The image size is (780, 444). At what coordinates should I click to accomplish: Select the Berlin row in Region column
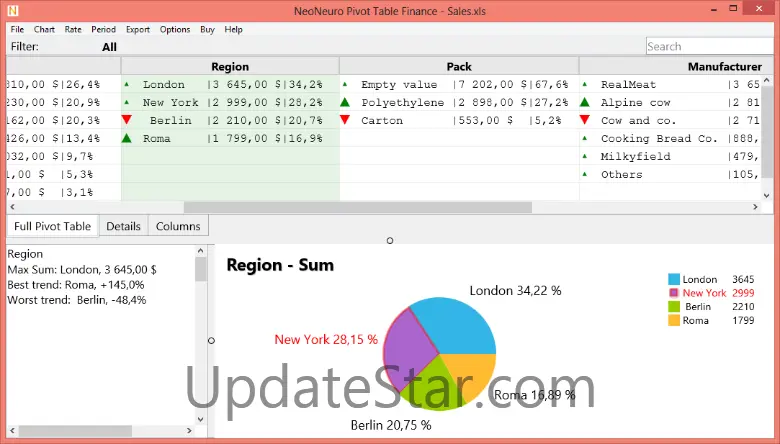pos(230,120)
